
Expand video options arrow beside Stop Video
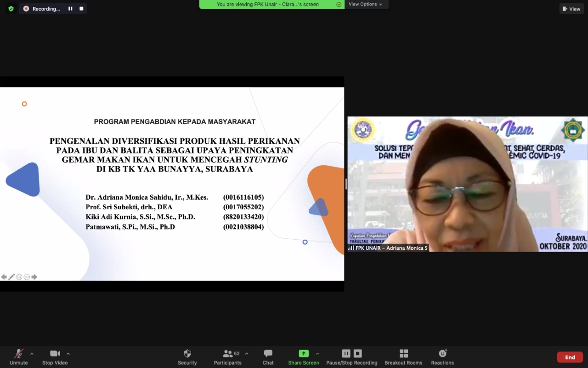click(68, 354)
